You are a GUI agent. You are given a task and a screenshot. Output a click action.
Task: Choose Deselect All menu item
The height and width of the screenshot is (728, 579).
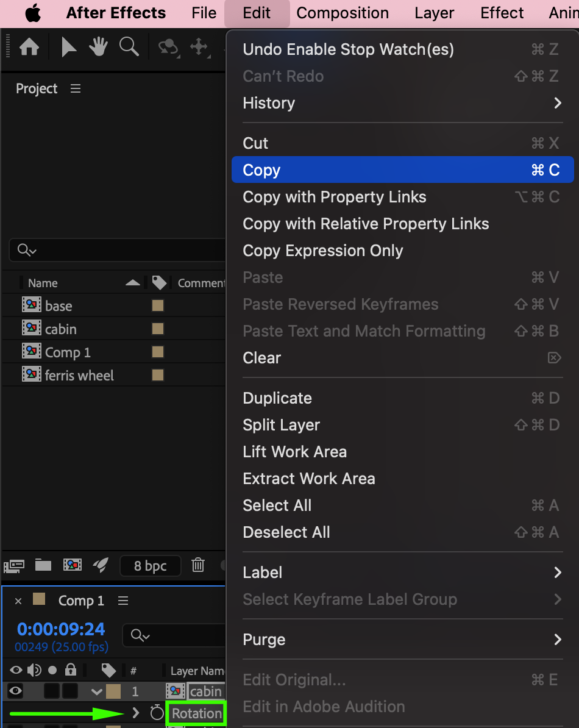[x=402, y=532]
